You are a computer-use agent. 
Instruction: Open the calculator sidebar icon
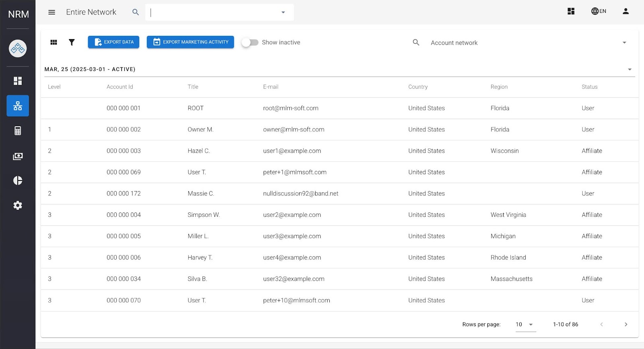tap(18, 131)
